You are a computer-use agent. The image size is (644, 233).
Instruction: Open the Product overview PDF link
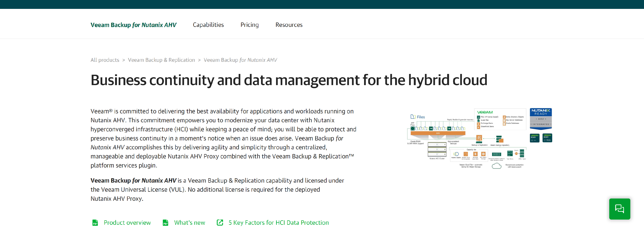(127, 222)
